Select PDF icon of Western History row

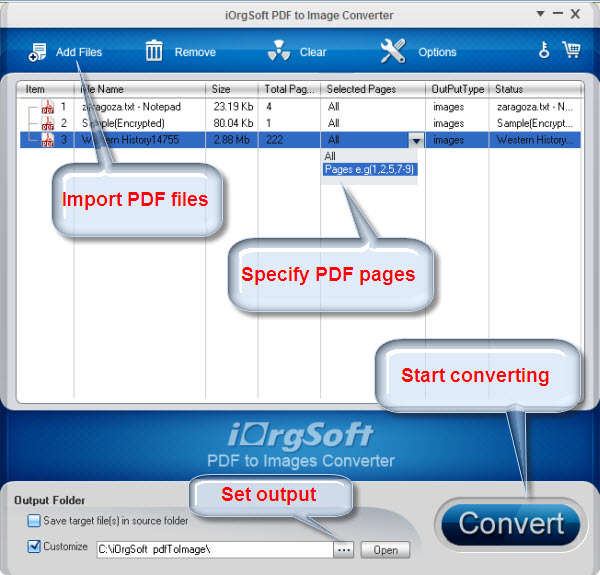pos(48,140)
